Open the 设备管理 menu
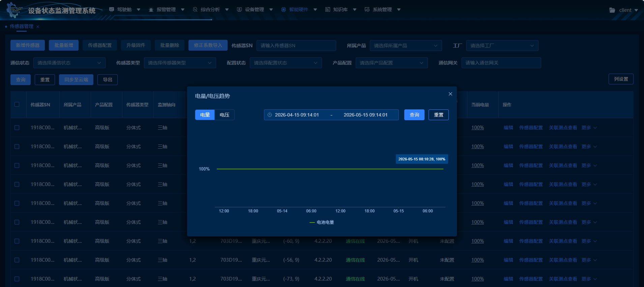This screenshot has height=287, width=644. pyautogui.click(x=255, y=9)
